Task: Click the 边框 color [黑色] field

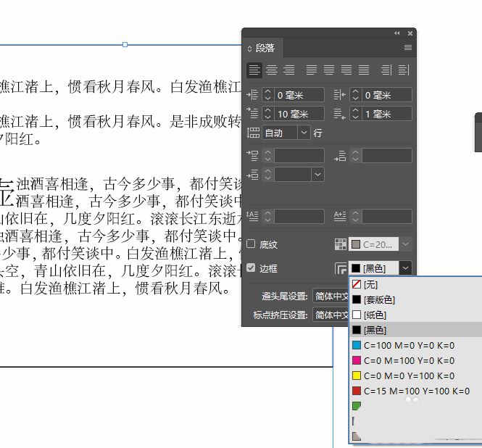Action: pyautogui.click(x=373, y=268)
